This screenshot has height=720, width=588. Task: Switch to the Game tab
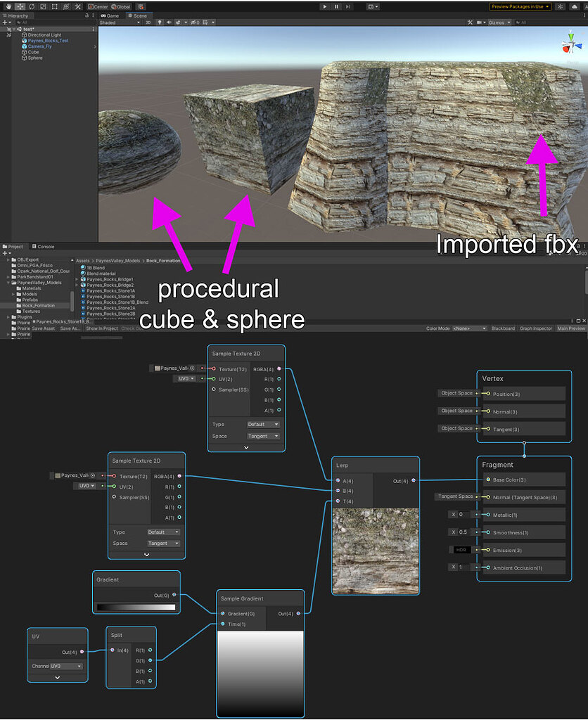[110, 15]
